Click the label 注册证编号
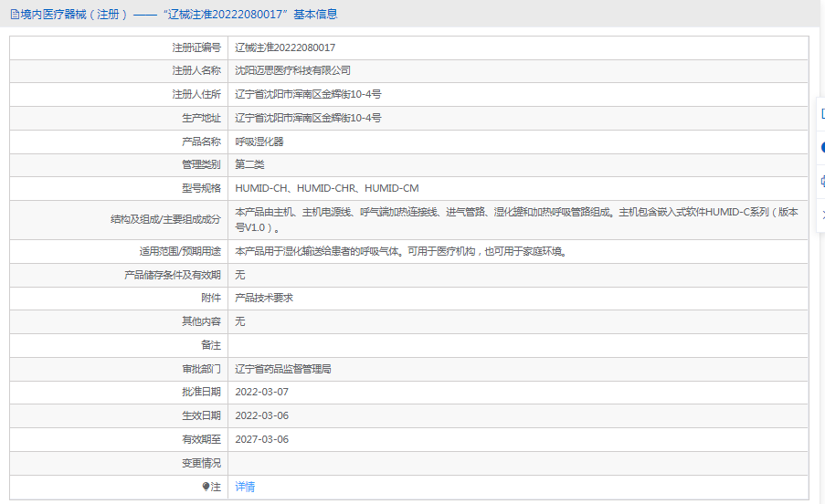Viewport: 825px width, 504px height. (196, 47)
